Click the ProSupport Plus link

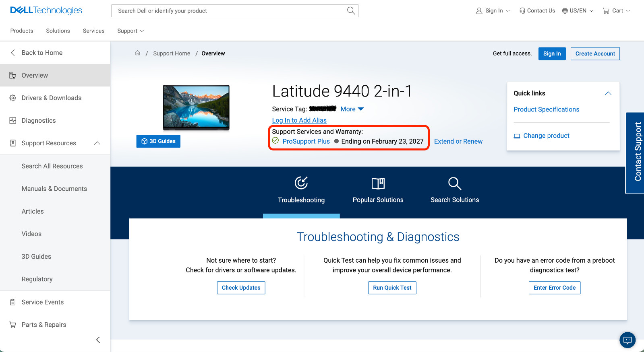[x=306, y=141]
